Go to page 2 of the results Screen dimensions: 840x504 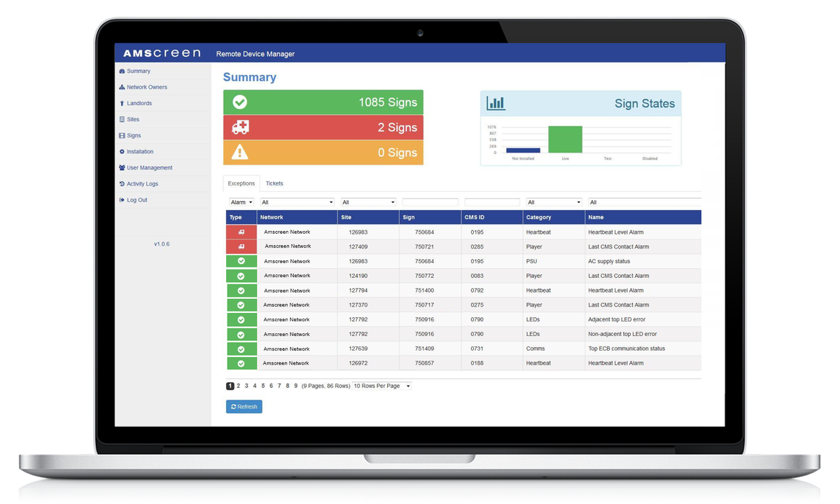tap(238, 386)
